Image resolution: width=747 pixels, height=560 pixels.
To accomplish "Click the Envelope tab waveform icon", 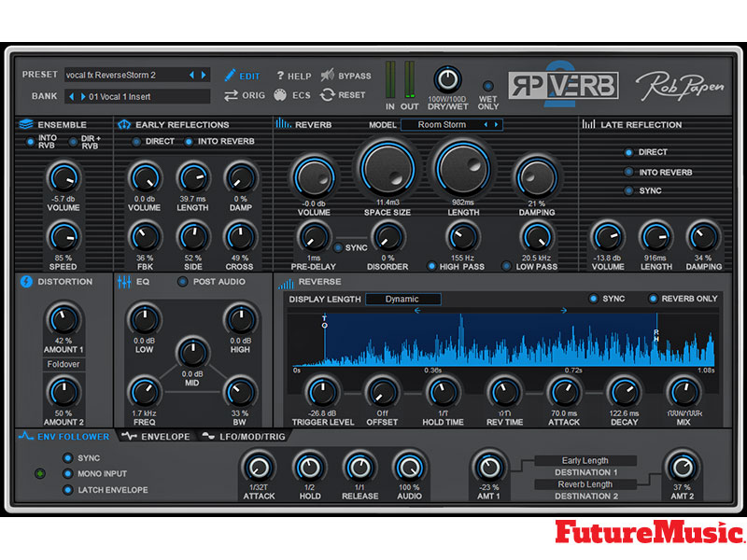I will [x=129, y=436].
